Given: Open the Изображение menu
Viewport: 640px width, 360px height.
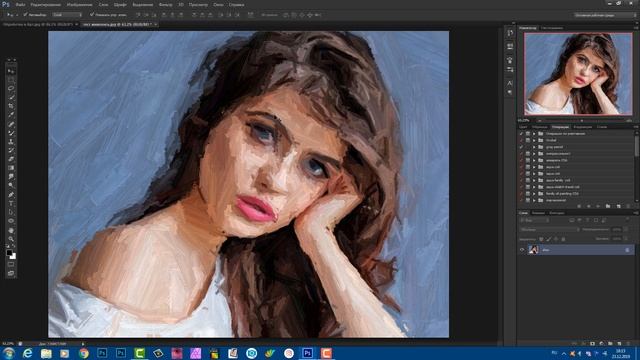Looking at the screenshot, I should tap(79, 5).
